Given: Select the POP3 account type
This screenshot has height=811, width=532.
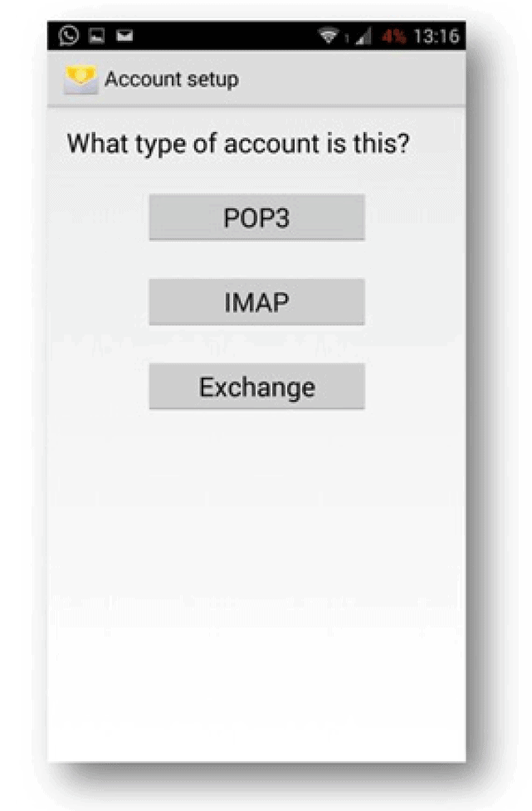Looking at the screenshot, I should (x=256, y=217).
